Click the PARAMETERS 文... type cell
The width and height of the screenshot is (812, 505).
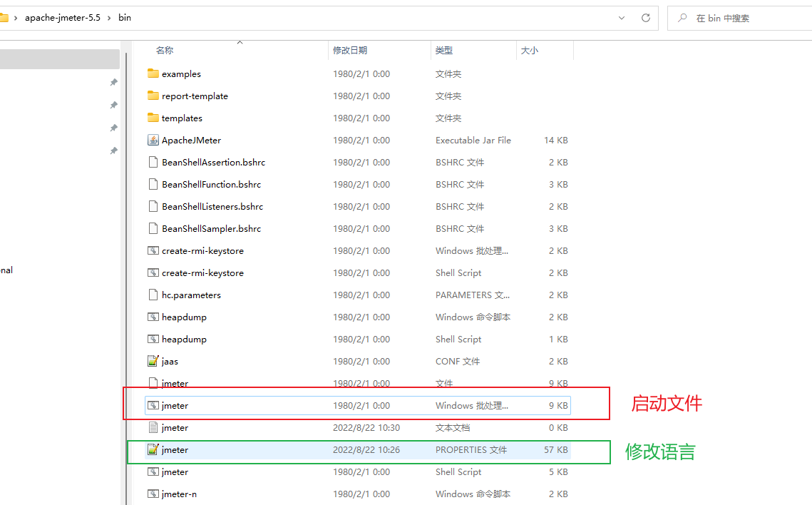(x=473, y=295)
